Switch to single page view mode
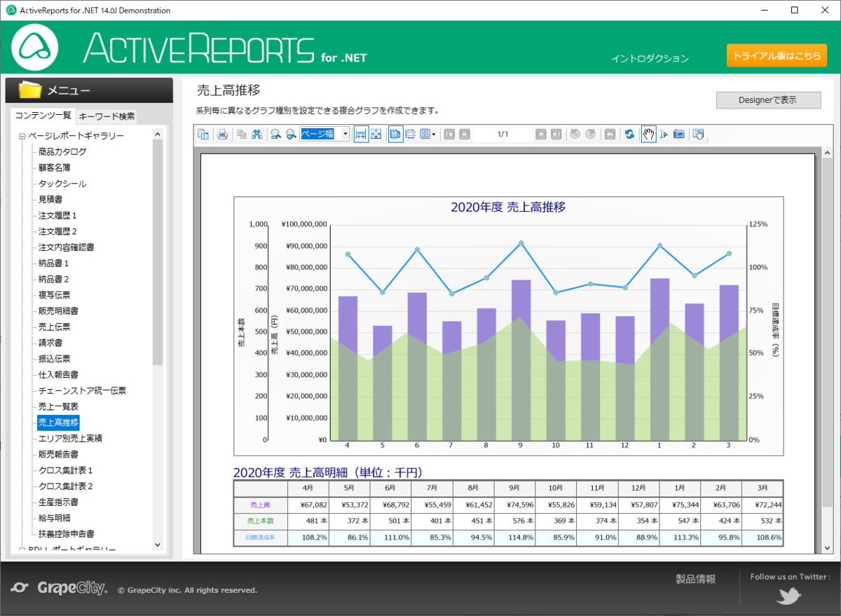Screen dimensions: 841x616 coord(395,134)
